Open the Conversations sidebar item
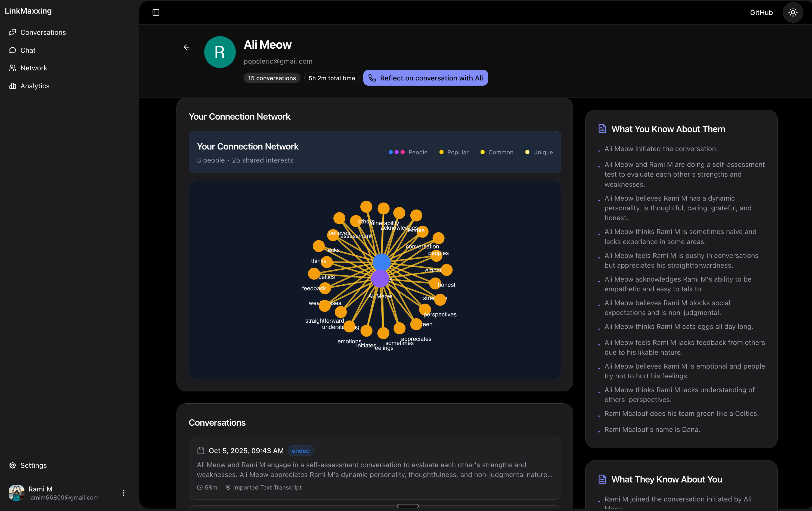 point(43,32)
